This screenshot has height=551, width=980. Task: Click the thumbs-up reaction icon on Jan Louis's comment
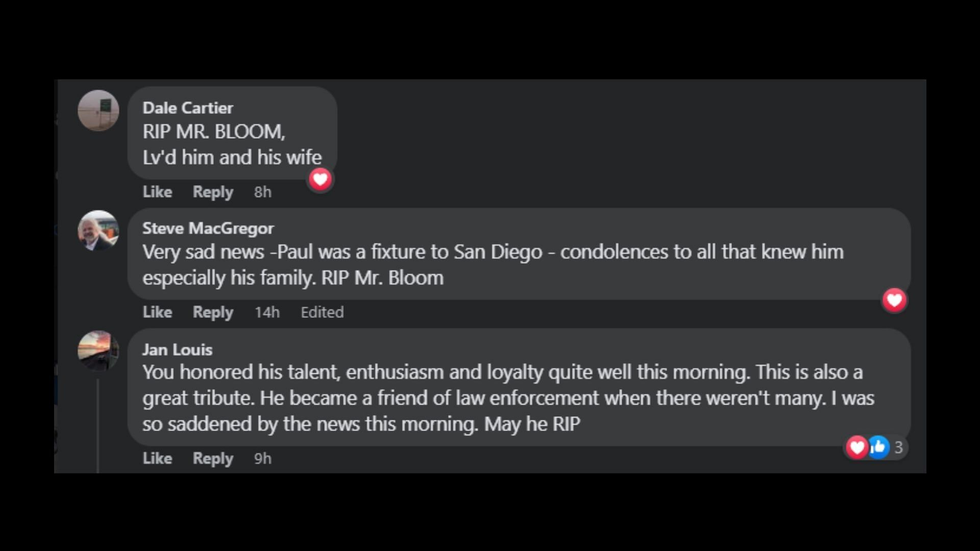tap(878, 447)
